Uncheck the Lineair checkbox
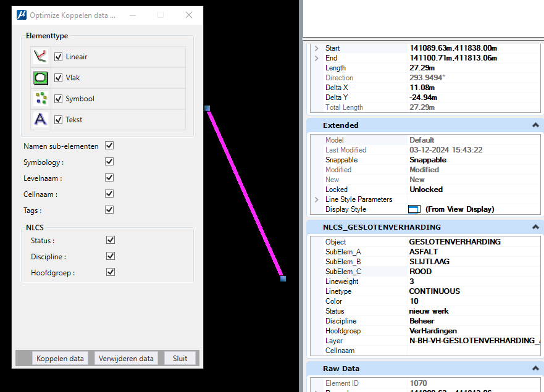 [x=58, y=57]
